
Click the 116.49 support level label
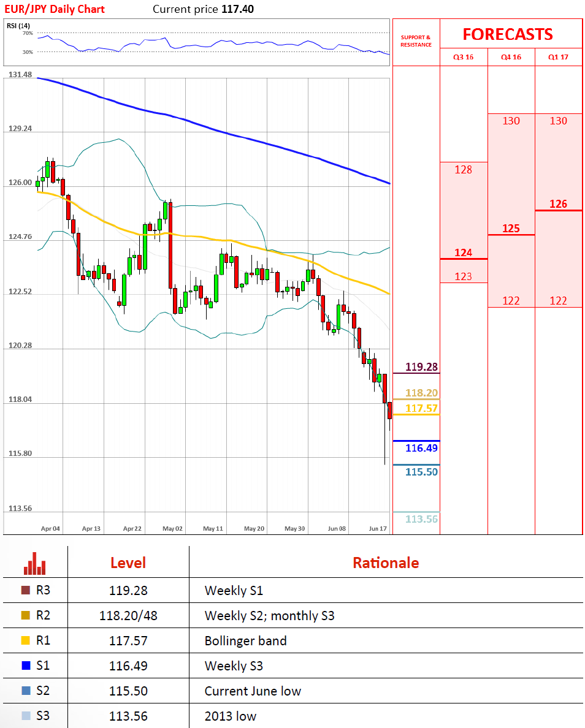[421, 448]
